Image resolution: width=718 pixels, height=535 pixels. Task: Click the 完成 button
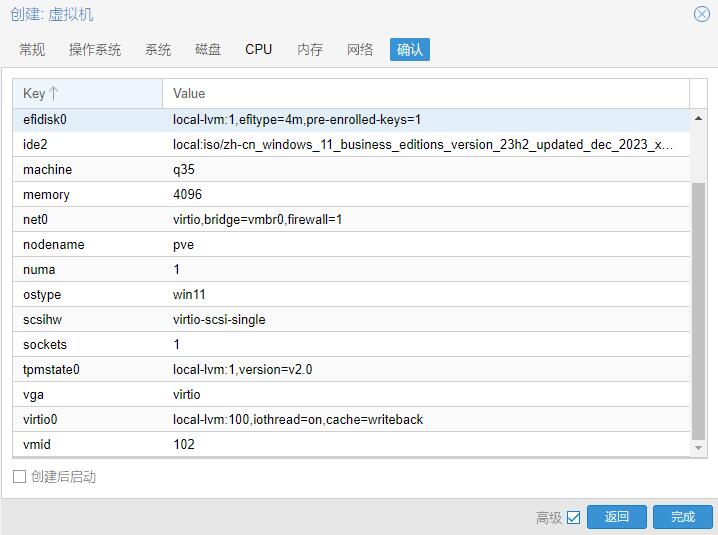(683, 517)
